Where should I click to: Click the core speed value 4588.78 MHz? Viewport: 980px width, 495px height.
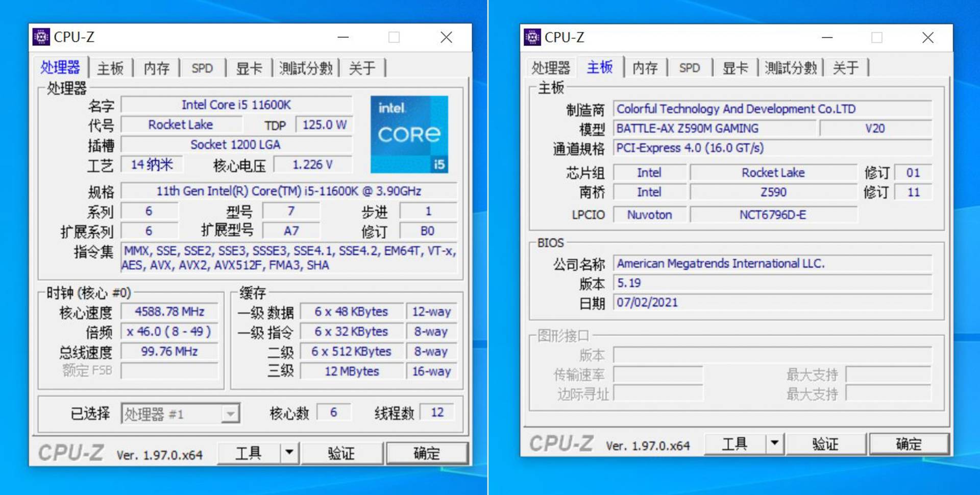pos(169,311)
